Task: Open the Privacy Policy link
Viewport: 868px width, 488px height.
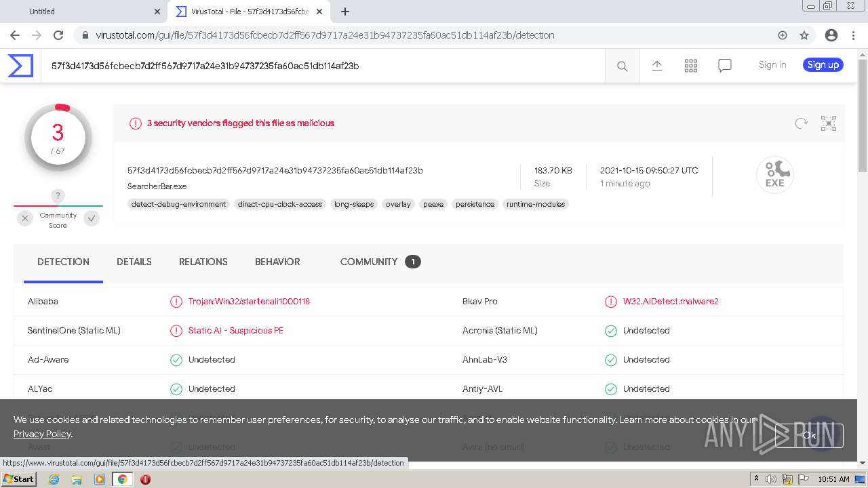Action: [42, 434]
